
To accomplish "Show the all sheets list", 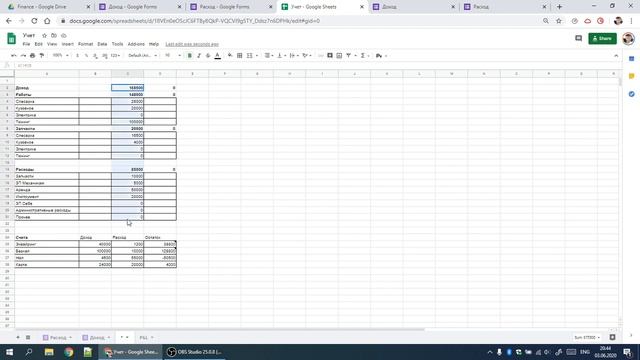I will 28,337.
